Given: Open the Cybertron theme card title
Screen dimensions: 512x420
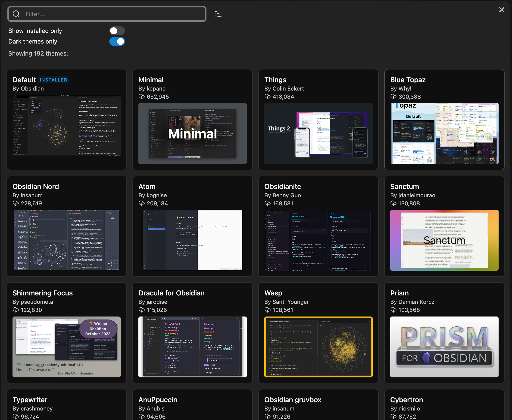Looking at the screenshot, I should click(x=406, y=400).
